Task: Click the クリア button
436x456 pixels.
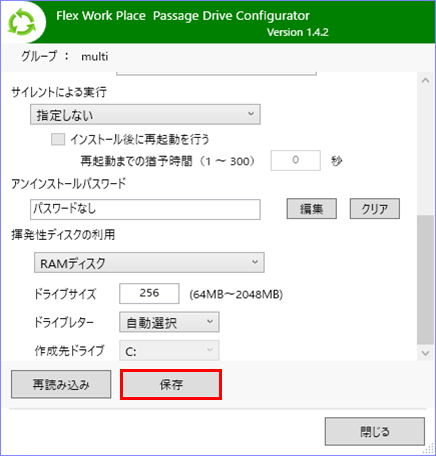Action: [x=375, y=209]
